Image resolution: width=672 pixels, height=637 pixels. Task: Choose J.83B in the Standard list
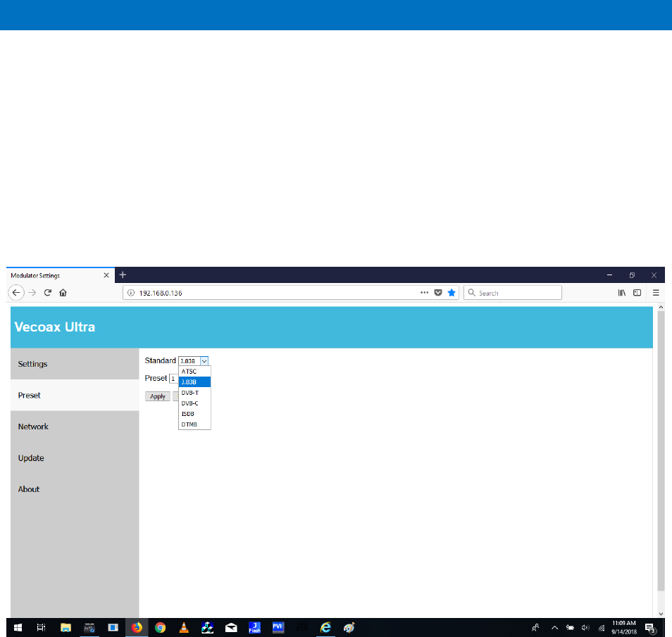click(x=194, y=381)
